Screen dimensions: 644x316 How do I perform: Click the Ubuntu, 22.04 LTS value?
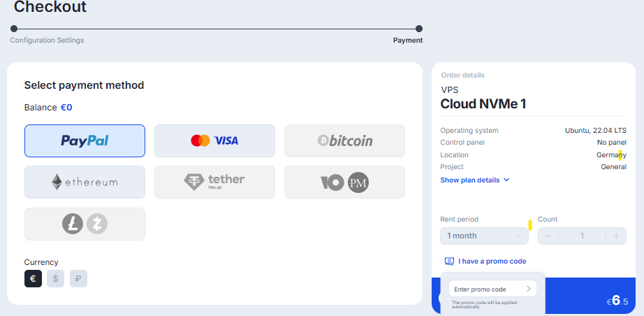596,131
